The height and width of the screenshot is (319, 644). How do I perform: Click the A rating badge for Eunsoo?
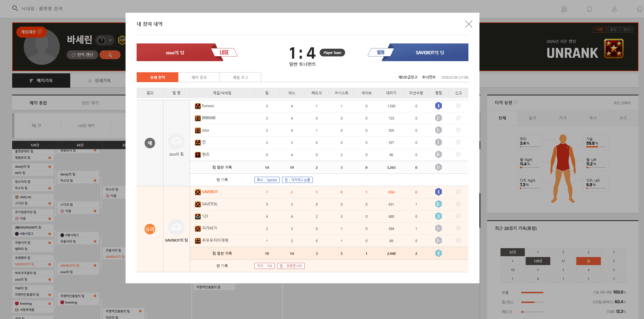tap(438, 106)
